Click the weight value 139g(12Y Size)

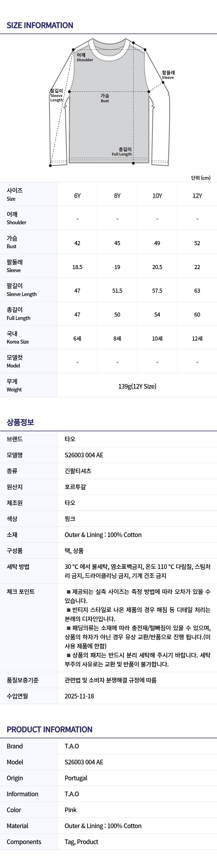coord(137,386)
